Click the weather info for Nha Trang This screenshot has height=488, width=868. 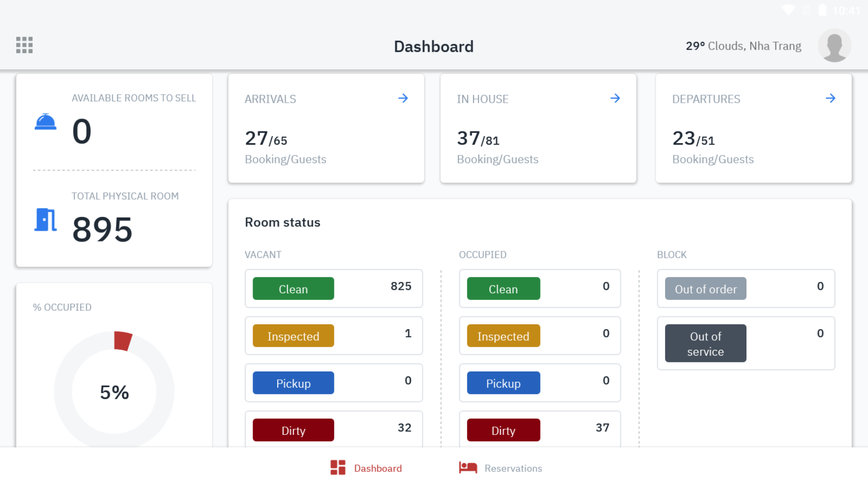743,46
